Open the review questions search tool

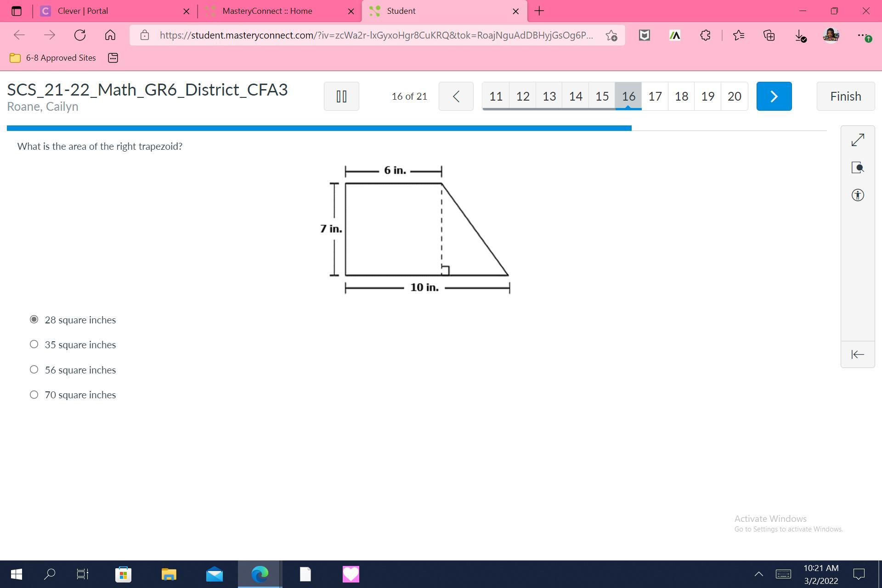tap(857, 168)
